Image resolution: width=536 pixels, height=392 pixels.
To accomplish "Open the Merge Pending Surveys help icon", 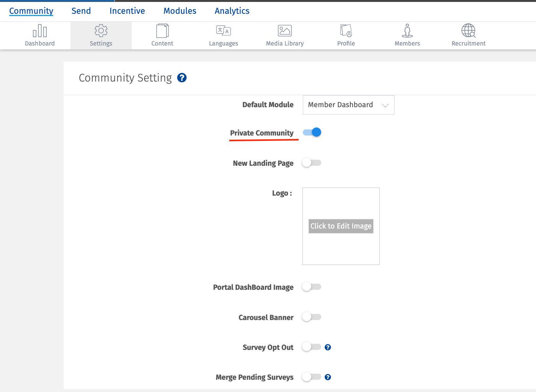I will [328, 377].
